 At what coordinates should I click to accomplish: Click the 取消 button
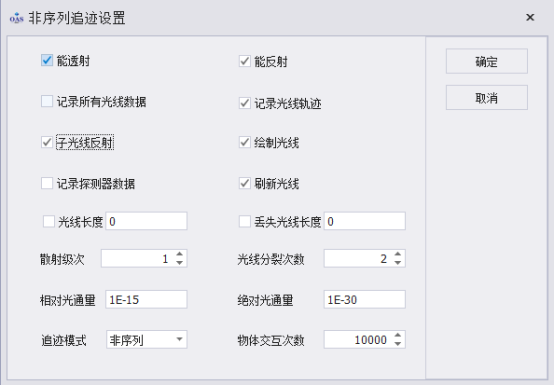coord(487,97)
